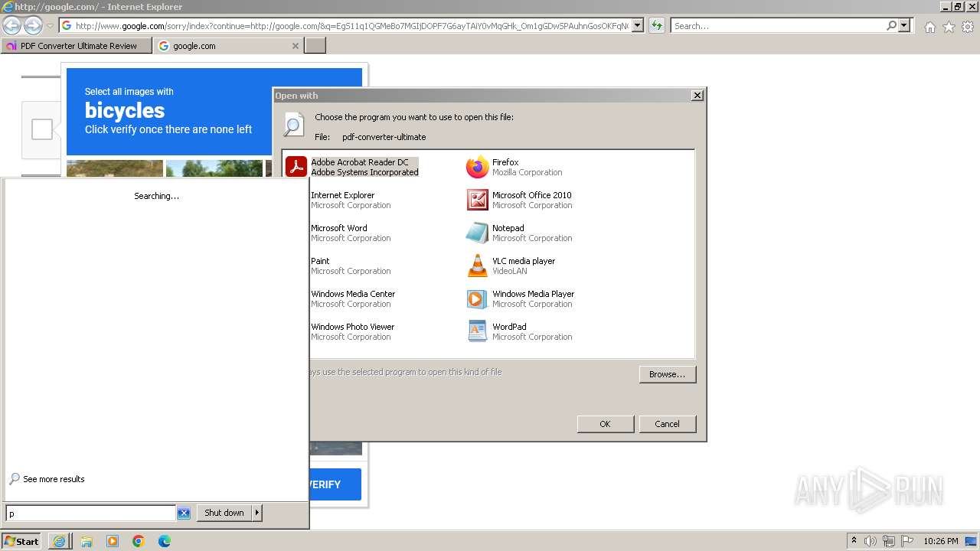Screen dimensions: 980x551
Task: Open recent pages dropdown next to forward button
Action: [50, 26]
